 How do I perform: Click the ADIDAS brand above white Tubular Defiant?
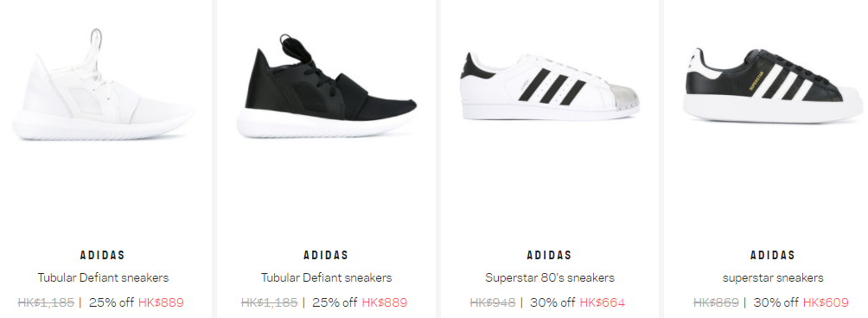[103, 256]
